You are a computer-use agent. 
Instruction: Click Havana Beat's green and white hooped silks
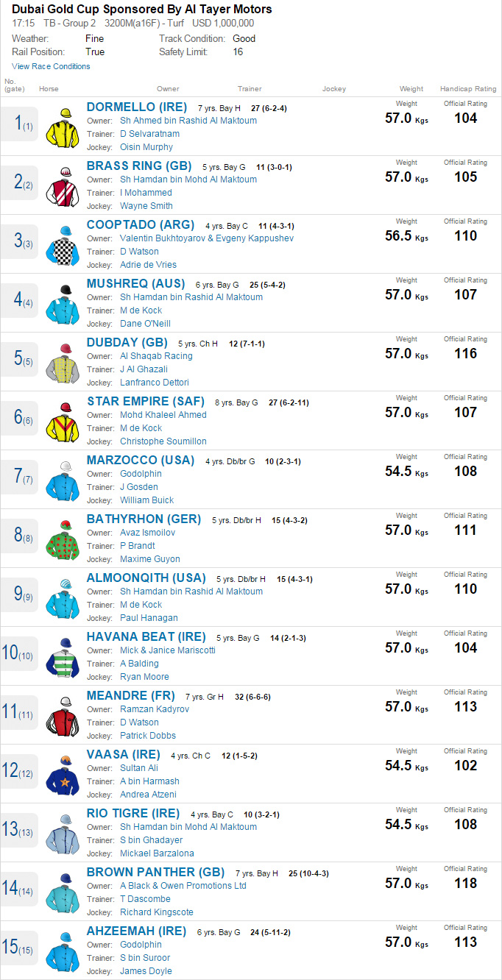(x=62, y=656)
